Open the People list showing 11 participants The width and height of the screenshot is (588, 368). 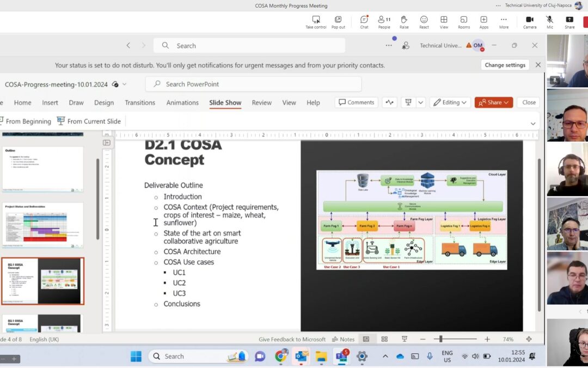384,21
